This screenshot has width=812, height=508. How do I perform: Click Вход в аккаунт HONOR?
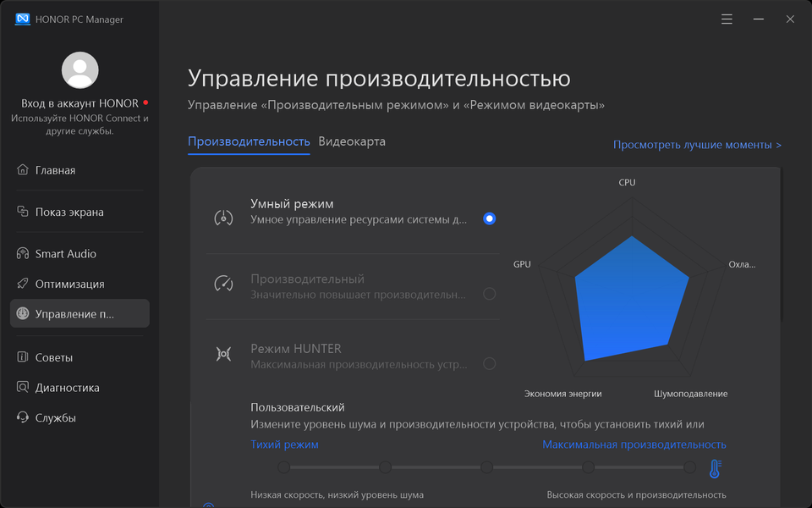80,103
